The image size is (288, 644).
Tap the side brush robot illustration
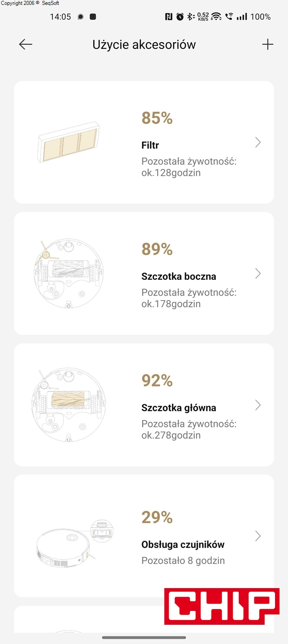pyautogui.click(x=68, y=274)
